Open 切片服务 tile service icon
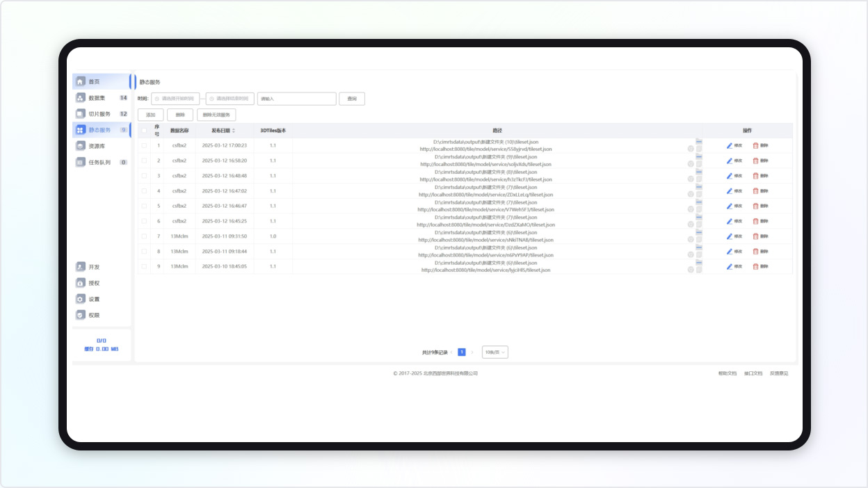Screen dimensions: 868x488 [x=81, y=114]
